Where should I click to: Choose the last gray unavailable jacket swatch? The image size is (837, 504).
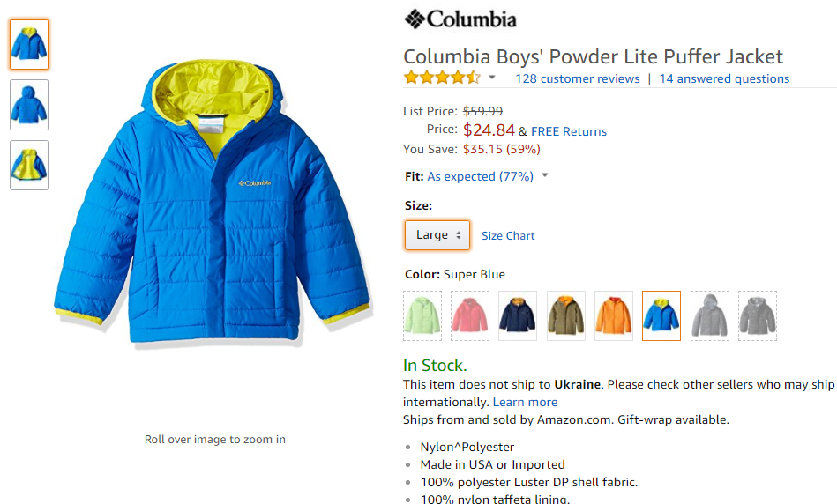[758, 315]
